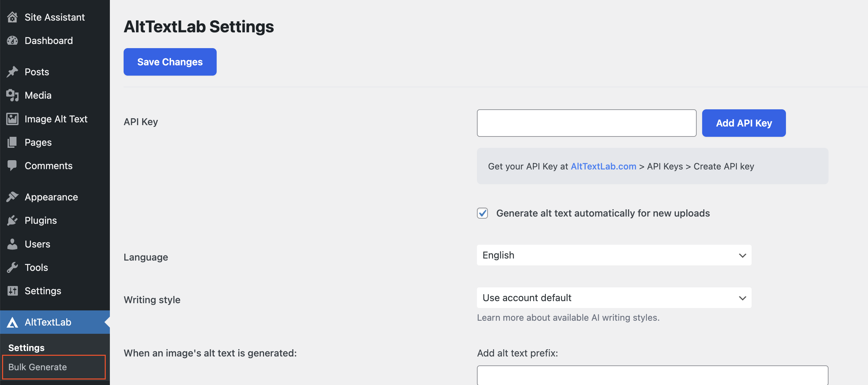Image resolution: width=868 pixels, height=385 pixels.
Task: Open the Media library menu
Action: [55, 95]
